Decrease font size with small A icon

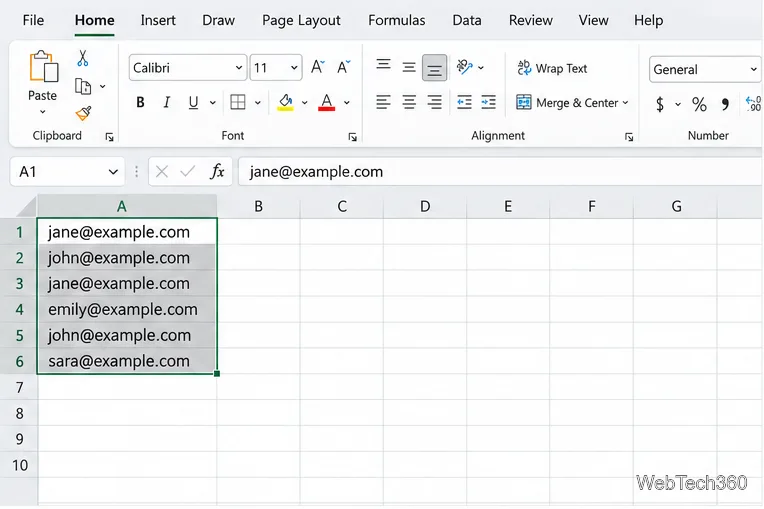coord(344,67)
